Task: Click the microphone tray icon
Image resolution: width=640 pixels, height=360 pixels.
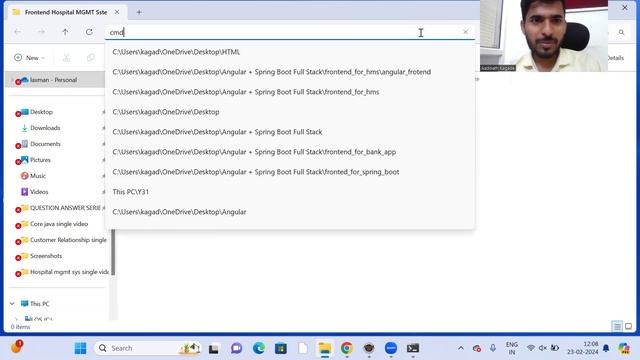Action: coord(493,348)
